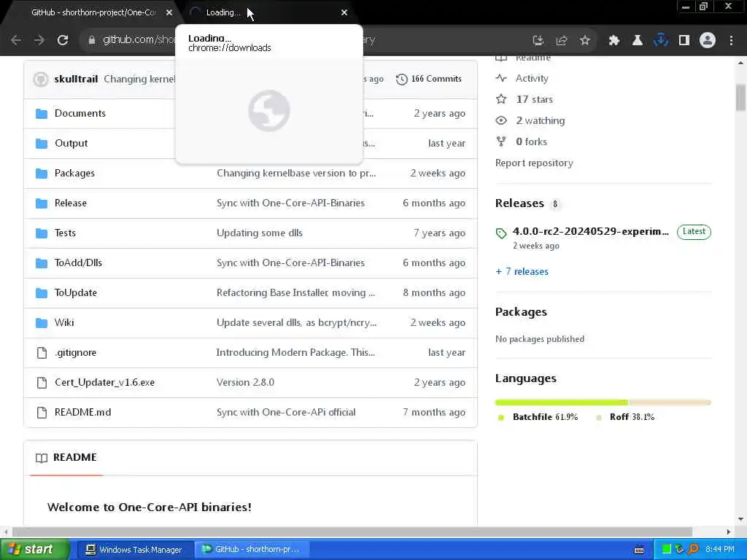This screenshot has height=560, width=747.
Task: Click the padlock site info icon
Action: click(x=91, y=40)
